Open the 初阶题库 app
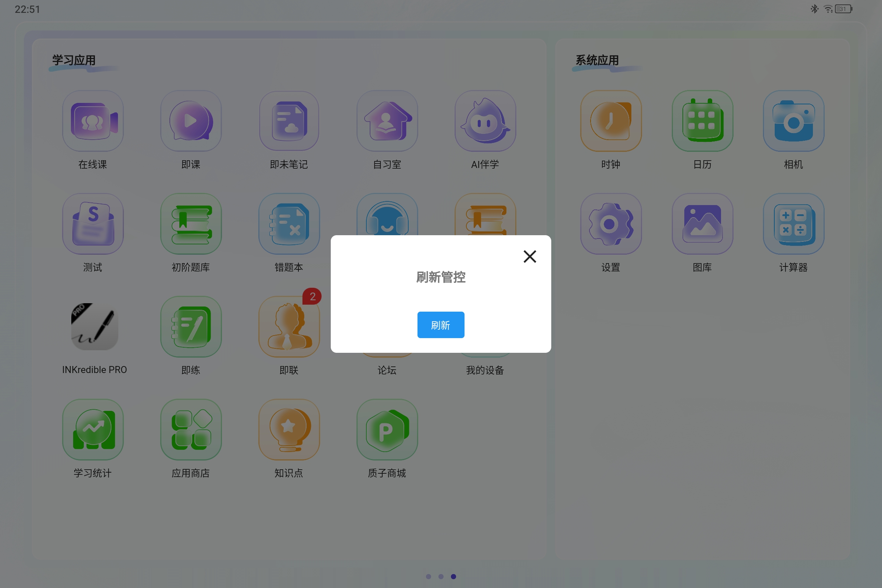The width and height of the screenshot is (882, 588). [191, 224]
